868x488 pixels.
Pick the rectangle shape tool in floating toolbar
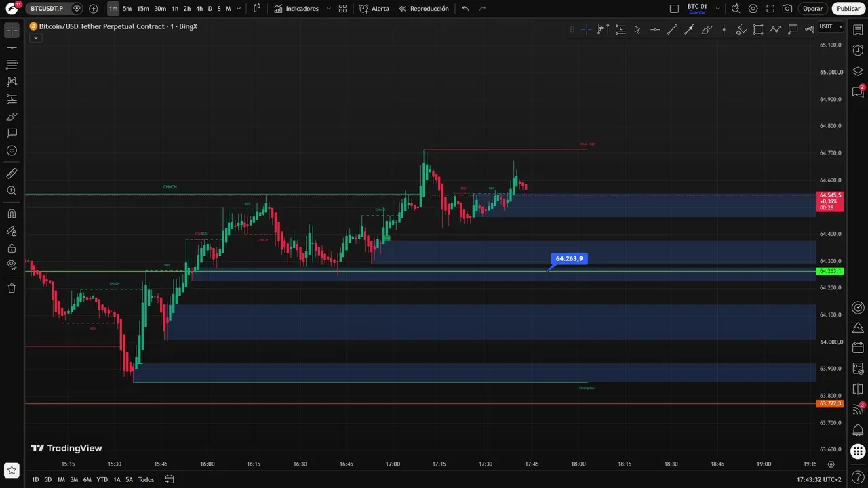pos(758,29)
